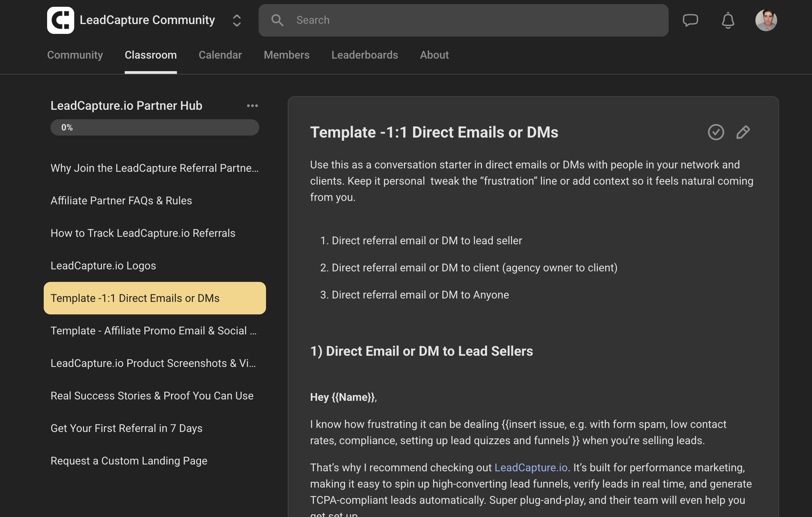Click the LeadCapture Community title text
This screenshot has height=517, width=812.
click(147, 20)
